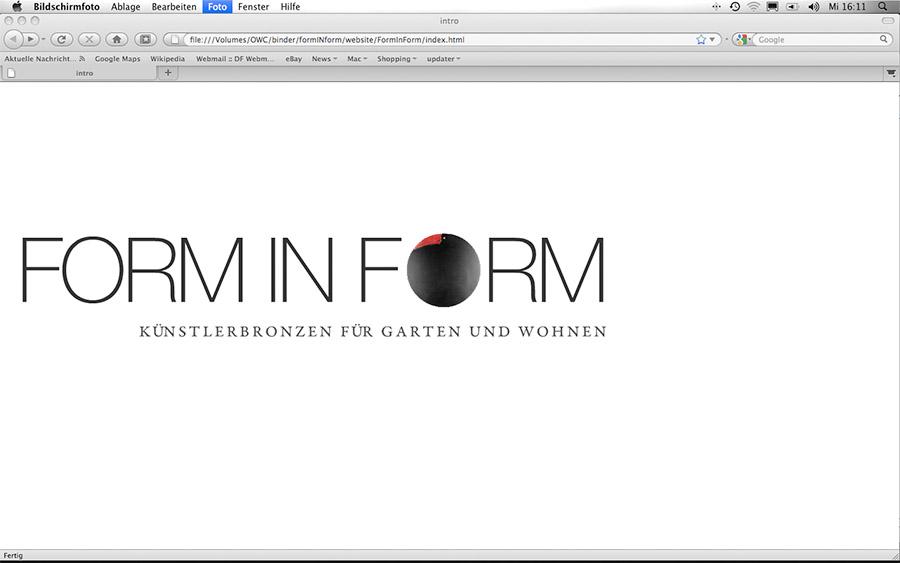Expand the News bookmarks folder
The image size is (900, 563).
pyautogui.click(x=324, y=59)
